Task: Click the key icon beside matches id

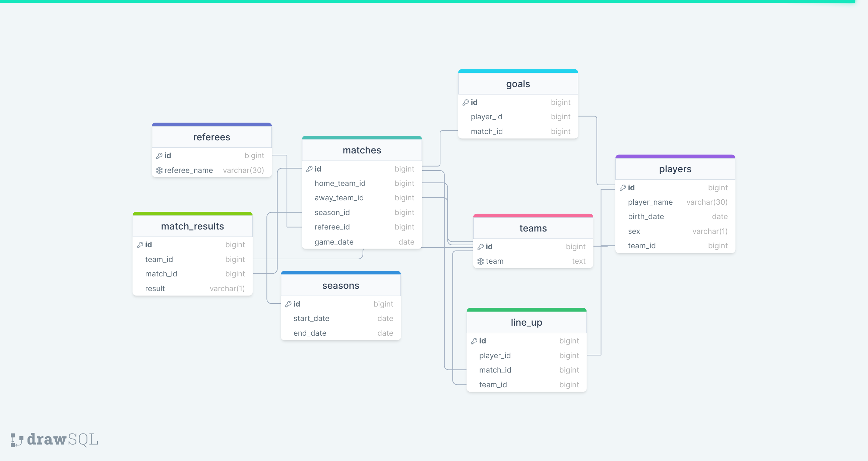Action: [310, 169]
